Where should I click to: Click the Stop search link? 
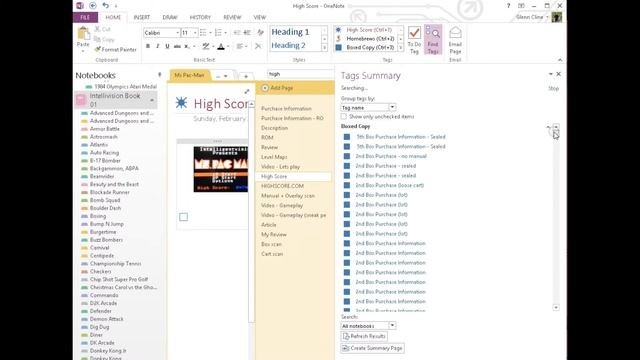pos(553,89)
